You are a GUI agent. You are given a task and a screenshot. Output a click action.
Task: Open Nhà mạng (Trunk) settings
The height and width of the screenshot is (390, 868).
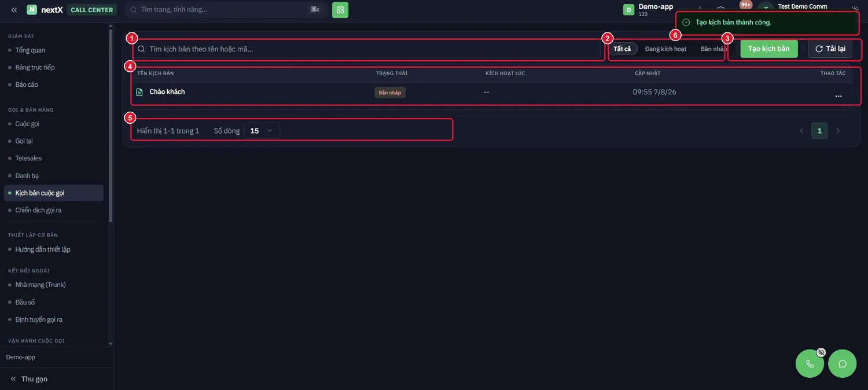pyautogui.click(x=54, y=285)
